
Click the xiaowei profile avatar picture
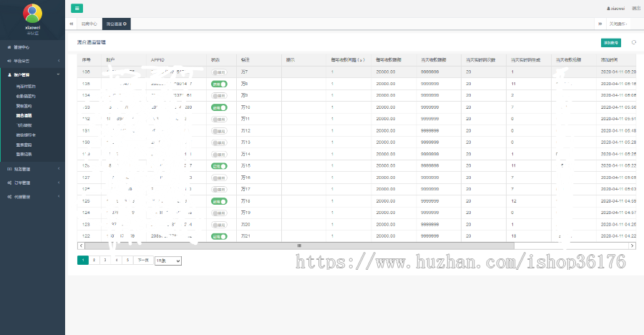(x=32, y=13)
